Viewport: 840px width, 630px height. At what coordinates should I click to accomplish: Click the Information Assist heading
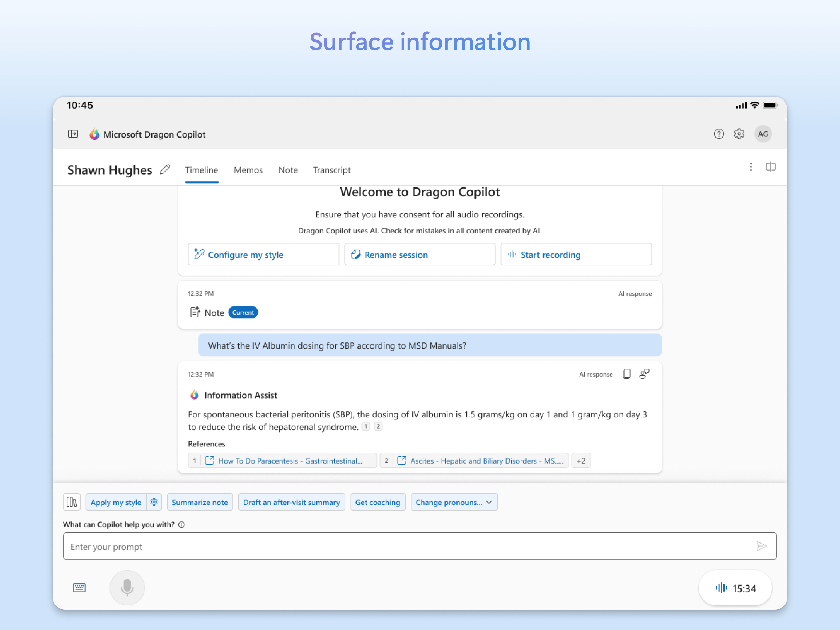click(x=241, y=395)
